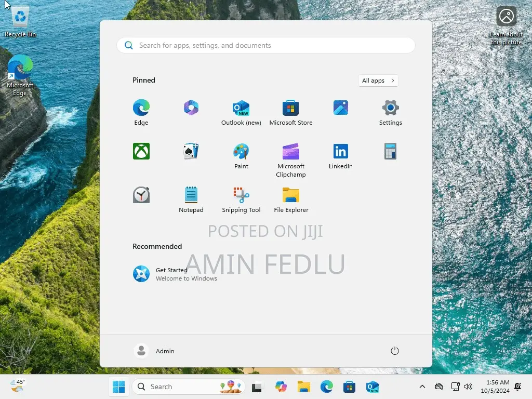The image size is (532, 399).
Task: Launch the Snipping Tool
Action: [241, 196]
